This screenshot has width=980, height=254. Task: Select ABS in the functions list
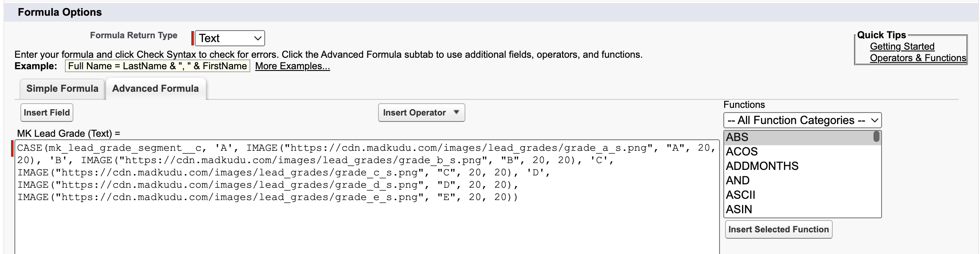pyautogui.click(x=737, y=137)
